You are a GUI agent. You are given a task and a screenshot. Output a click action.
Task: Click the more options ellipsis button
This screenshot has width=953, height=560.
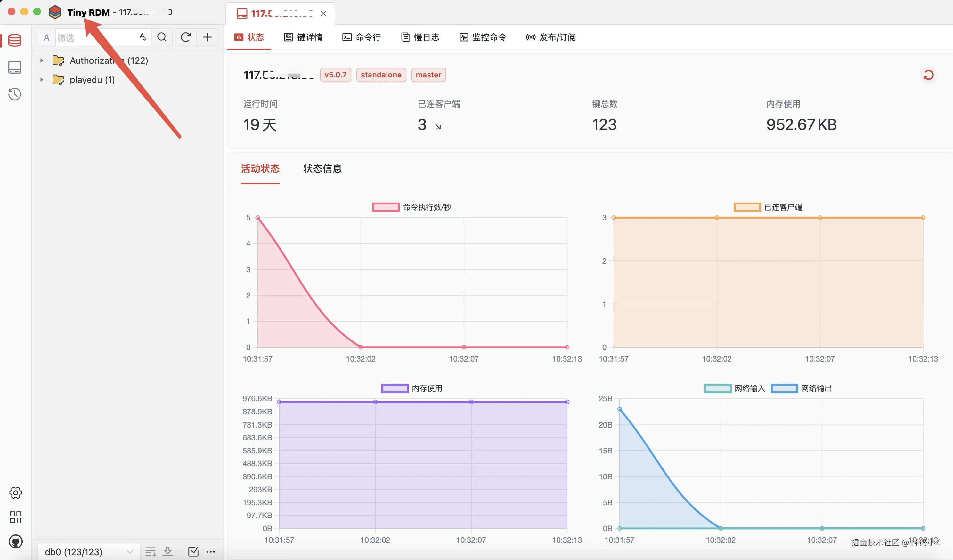coord(211,551)
